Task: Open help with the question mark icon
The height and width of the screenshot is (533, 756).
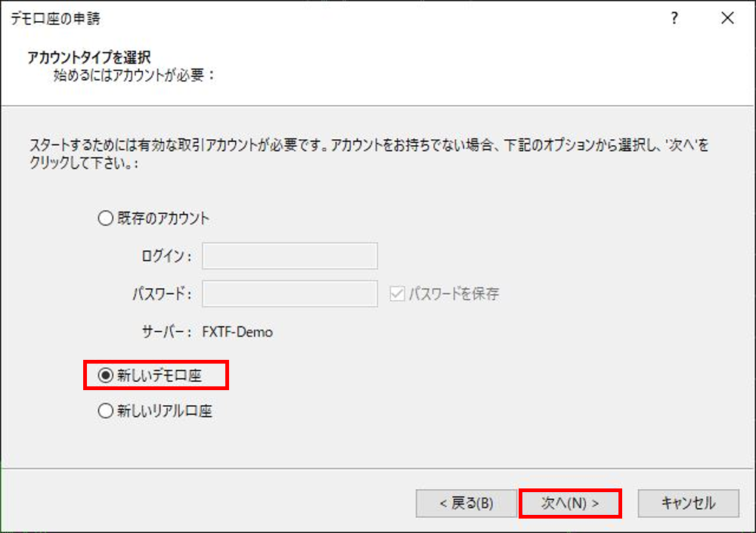Action: coord(674,18)
